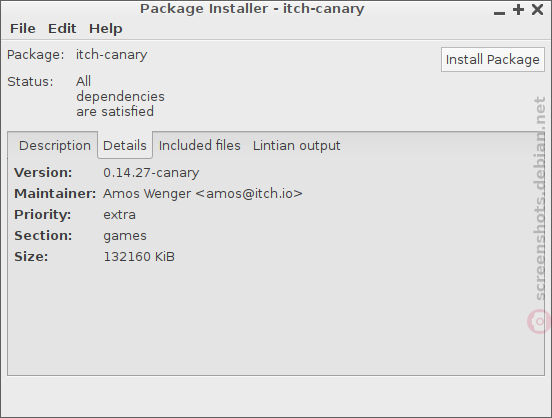Close the Package Installer window
552x418 pixels.
[x=537, y=10]
